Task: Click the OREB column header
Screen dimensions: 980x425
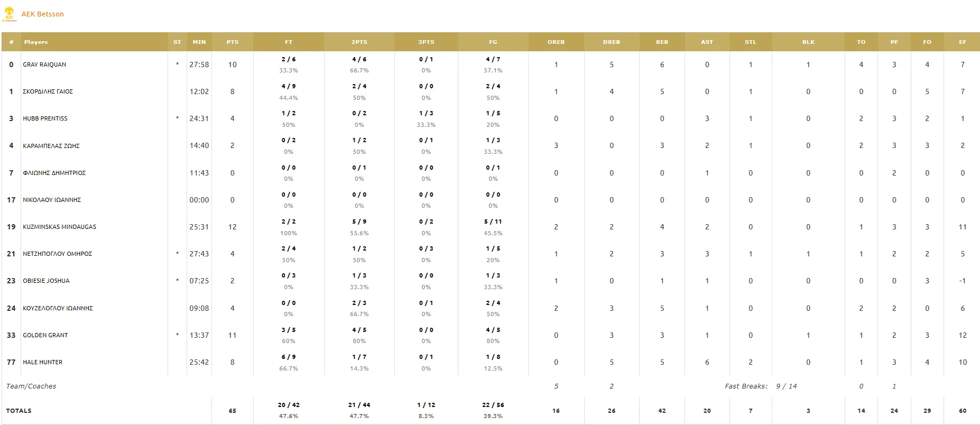Action: pyautogui.click(x=556, y=42)
